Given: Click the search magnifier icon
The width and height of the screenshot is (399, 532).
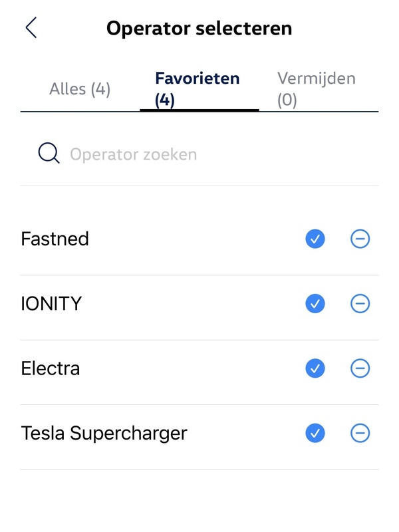Looking at the screenshot, I should 48,152.
